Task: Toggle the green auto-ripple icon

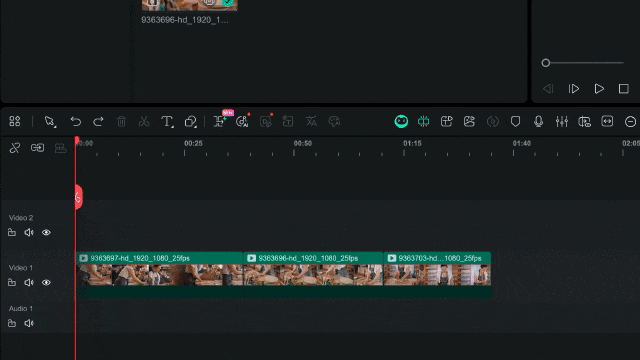Action: coord(424,121)
